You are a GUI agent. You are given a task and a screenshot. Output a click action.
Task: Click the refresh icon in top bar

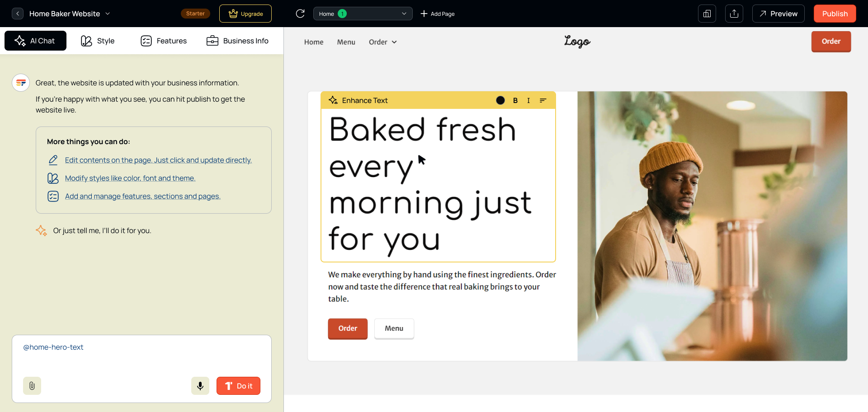coord(300,14)
